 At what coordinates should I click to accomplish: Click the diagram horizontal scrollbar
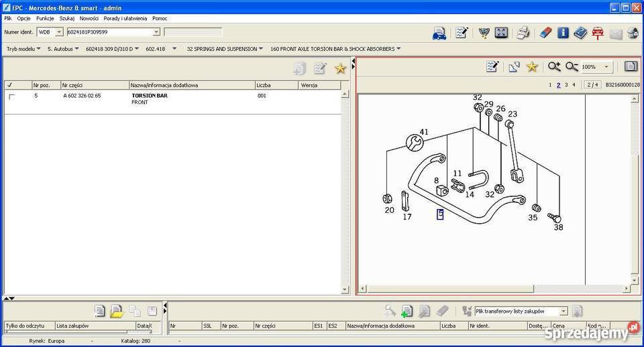450,289
